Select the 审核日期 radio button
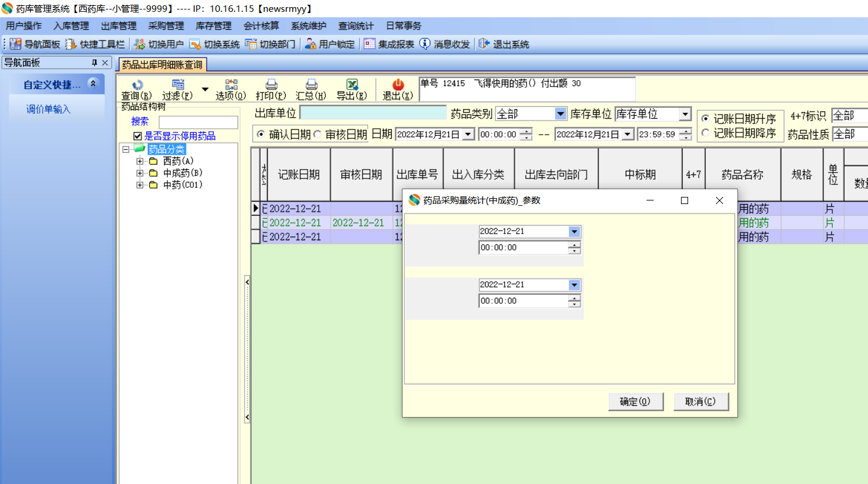This screenshot has height=484, width=868. click(x=318, y=134)
